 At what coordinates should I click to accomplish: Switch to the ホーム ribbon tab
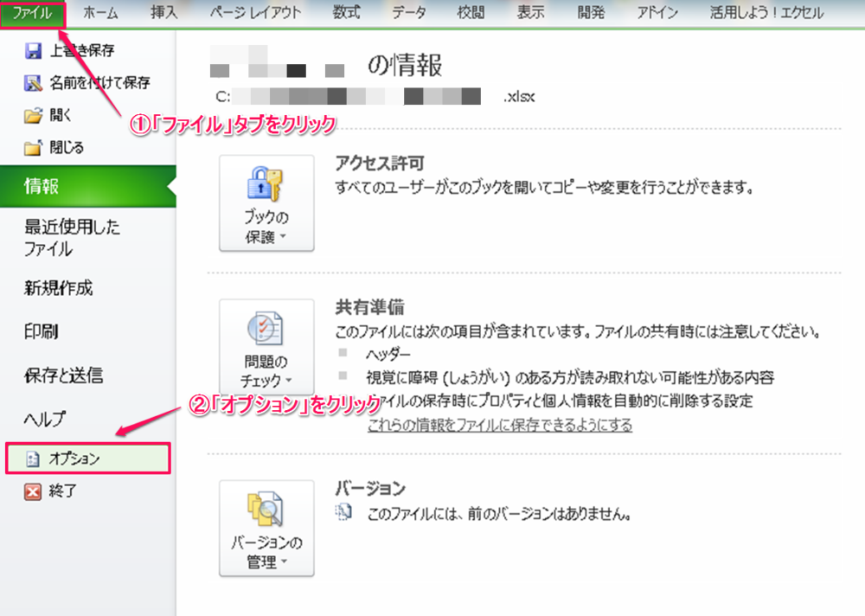(100, 13)
